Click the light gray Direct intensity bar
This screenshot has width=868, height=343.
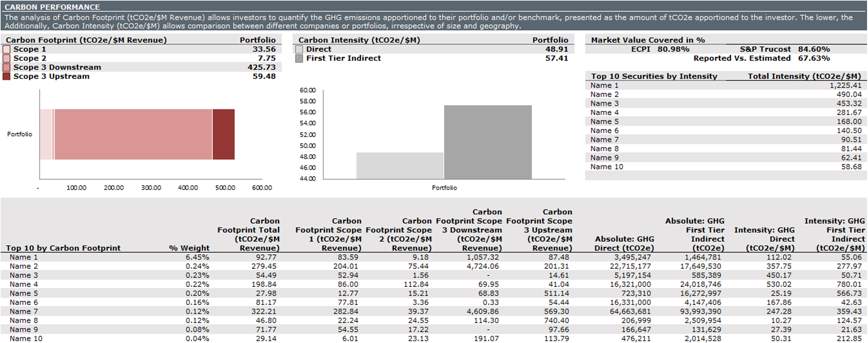click(400, 166)
